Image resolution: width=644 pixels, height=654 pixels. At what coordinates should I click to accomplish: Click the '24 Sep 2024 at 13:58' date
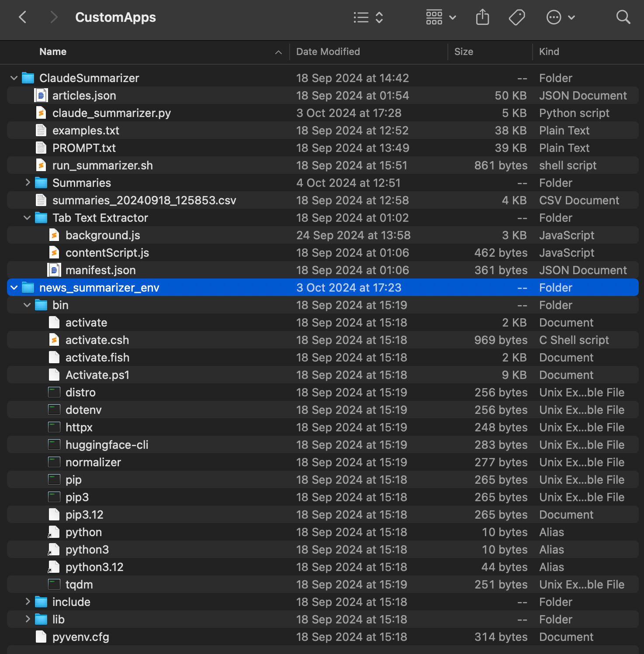click(x=353, y=235)
